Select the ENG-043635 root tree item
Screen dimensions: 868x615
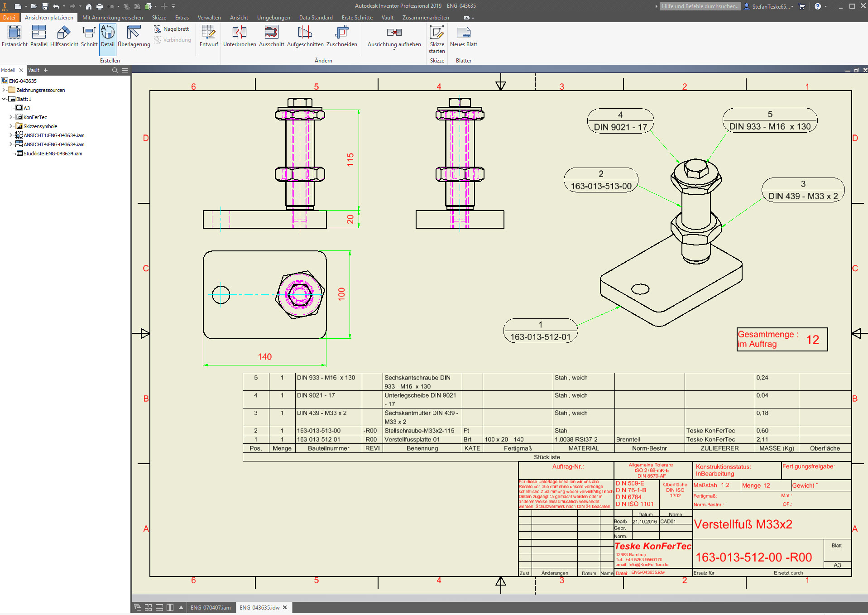tap(23, 81)
